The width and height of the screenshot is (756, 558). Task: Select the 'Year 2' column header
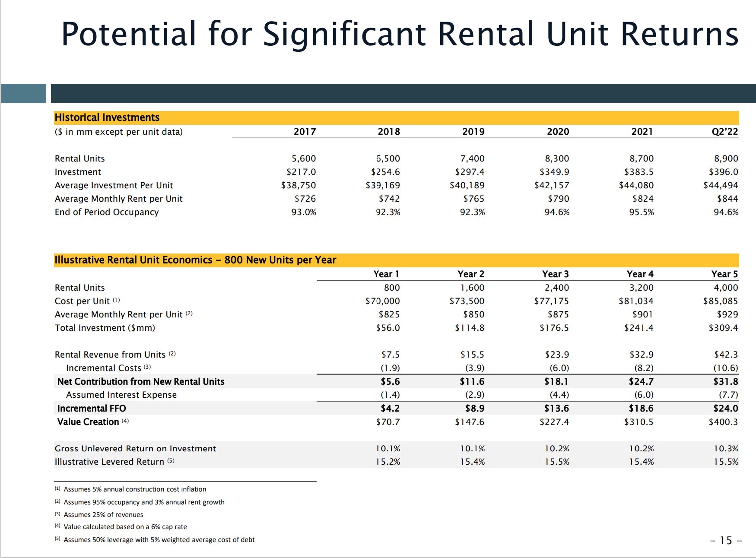[x=471, y=274]
